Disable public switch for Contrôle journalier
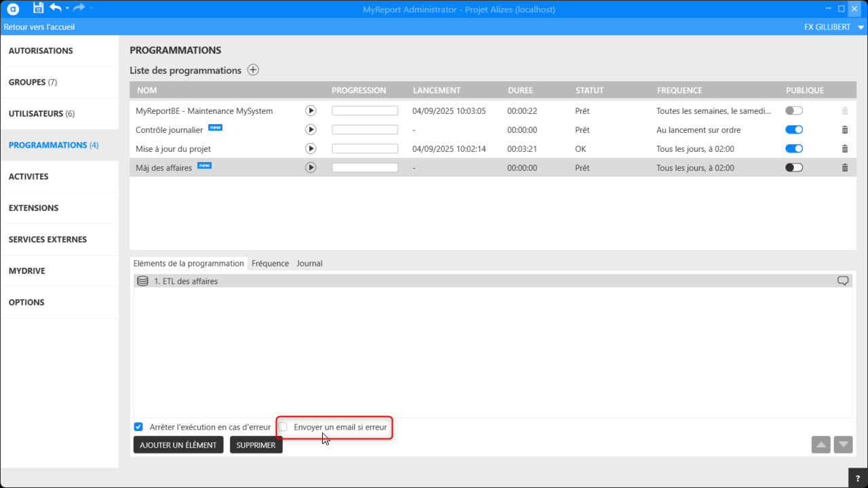 (x=793, y=129)
